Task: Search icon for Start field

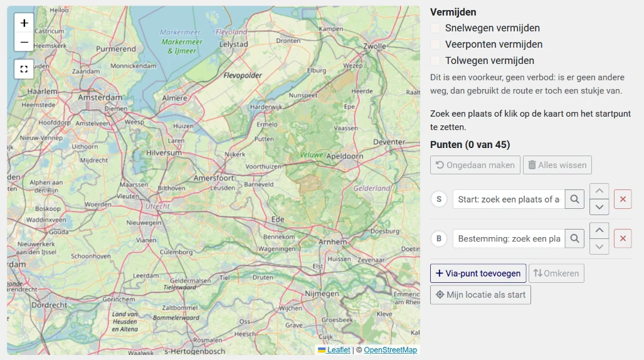Action: point(574,199)
